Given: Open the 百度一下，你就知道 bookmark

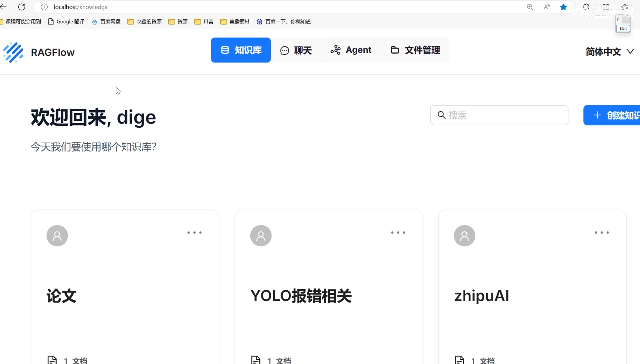Looking at the screenshot, I should (x=283, y=22).
